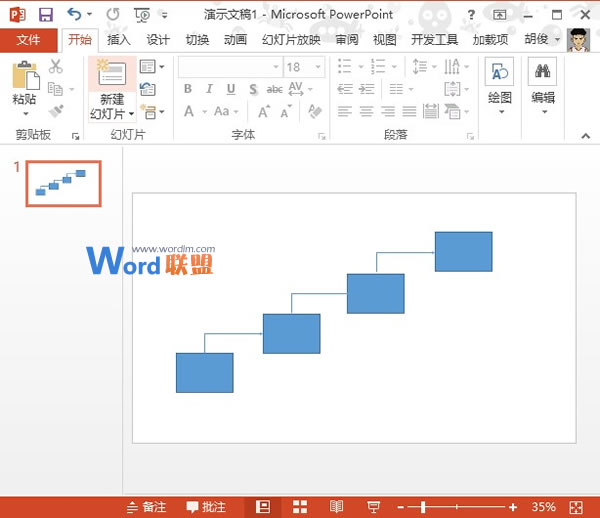Click the Format Painter brush icon
The image size is (600, 518).
click(x=56, y=111)
